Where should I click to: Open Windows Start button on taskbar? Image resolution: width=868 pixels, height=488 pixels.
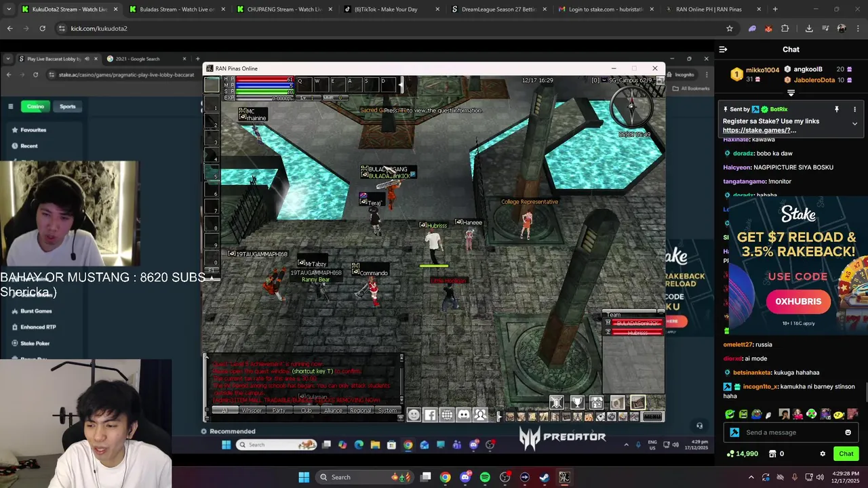(304, 477)
